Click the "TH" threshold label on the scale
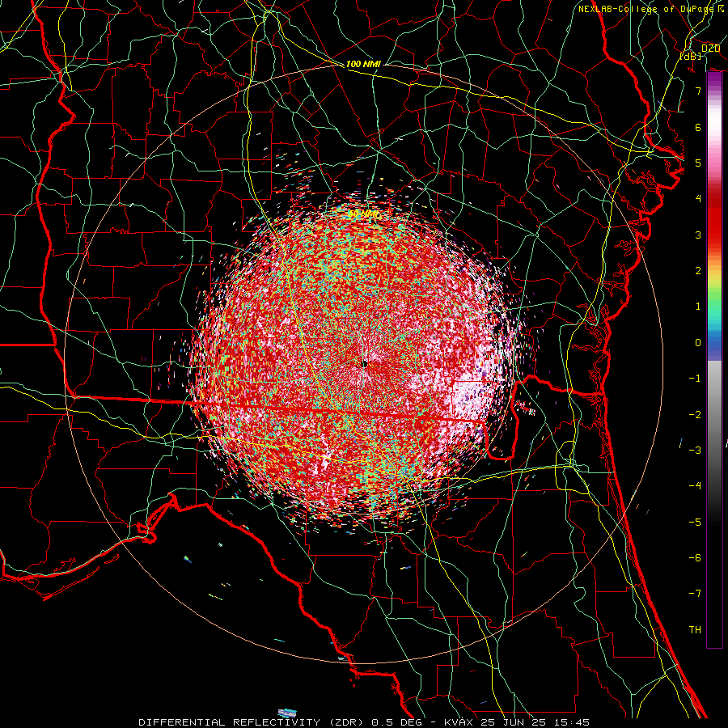This screenshot has width=728, height=728. [695, 630]
